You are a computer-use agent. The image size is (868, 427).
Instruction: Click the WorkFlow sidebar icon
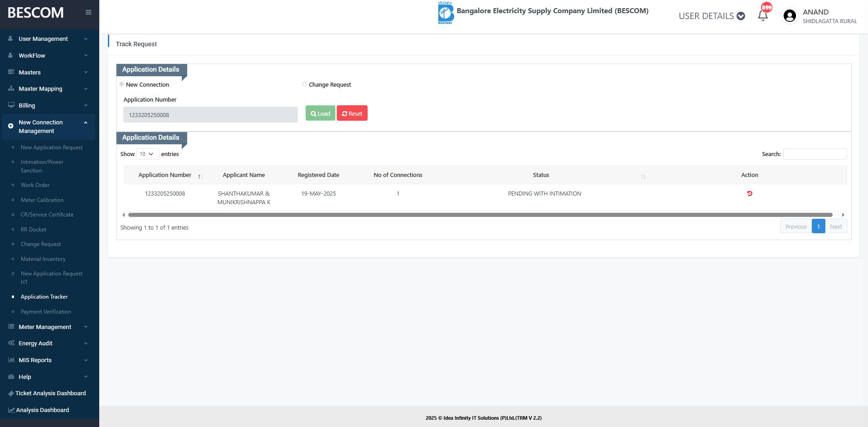click(x=10, y=55)
